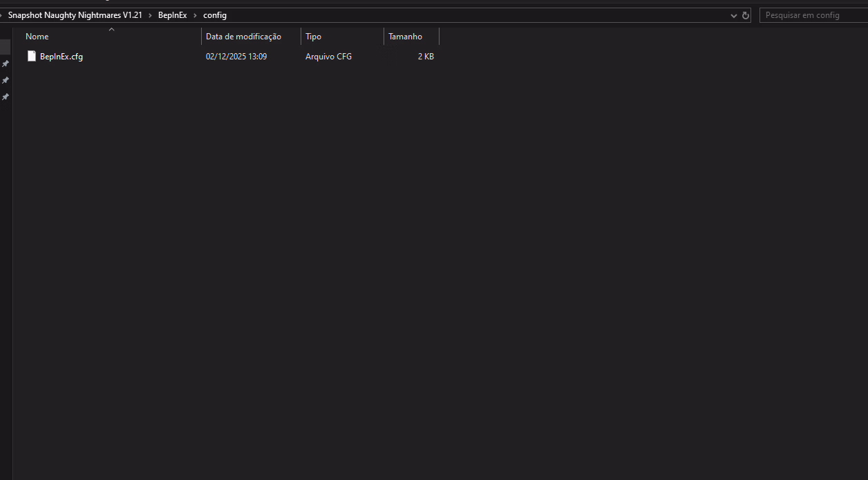
Task: Click the 2 KB size cell
Action: point(426,57)
